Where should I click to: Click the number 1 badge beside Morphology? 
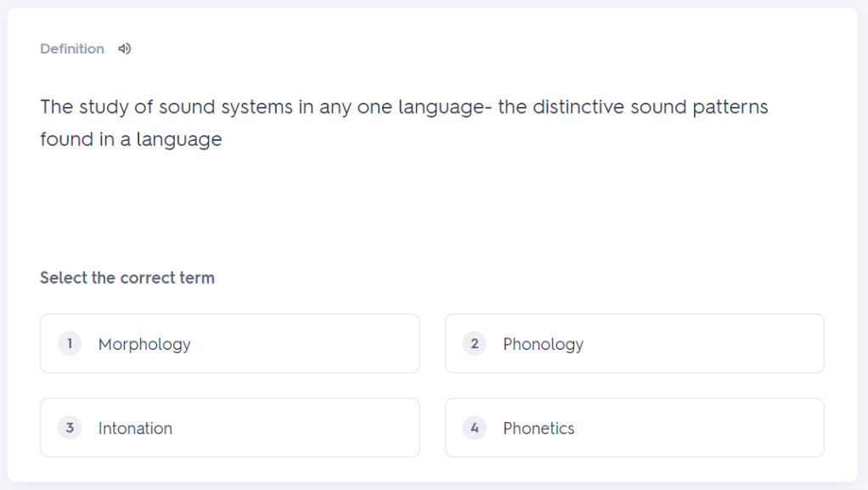[70, 344]
